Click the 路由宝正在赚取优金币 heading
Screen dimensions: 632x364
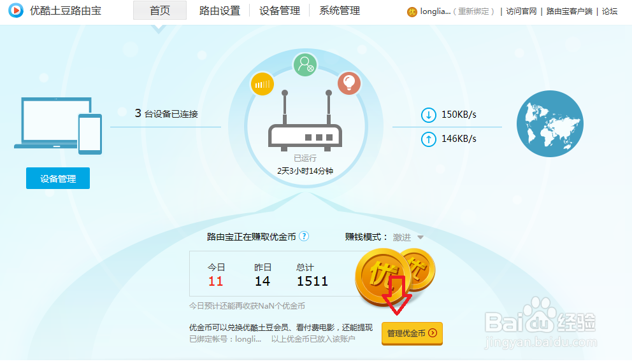click(x=252, y=237)
